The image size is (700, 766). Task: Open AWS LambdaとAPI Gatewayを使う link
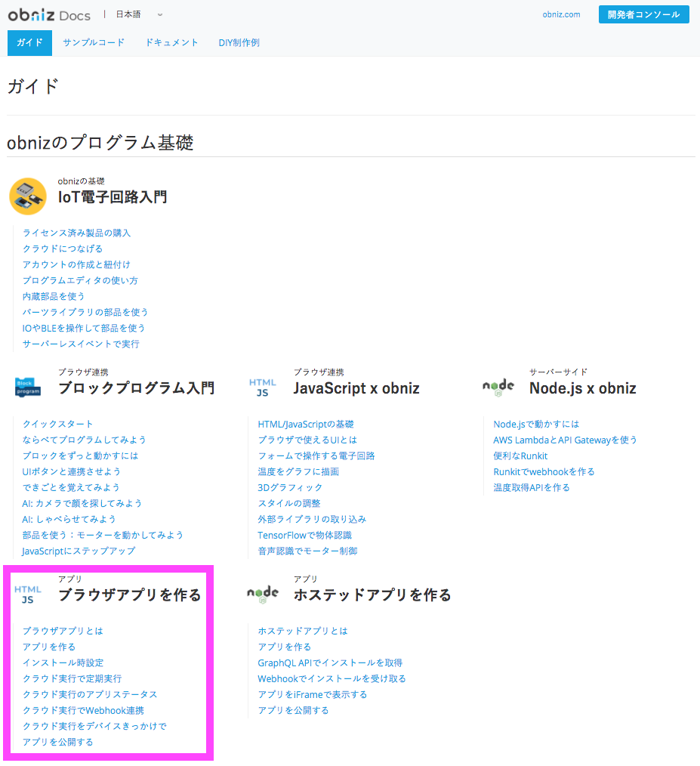tap(565, 440)
